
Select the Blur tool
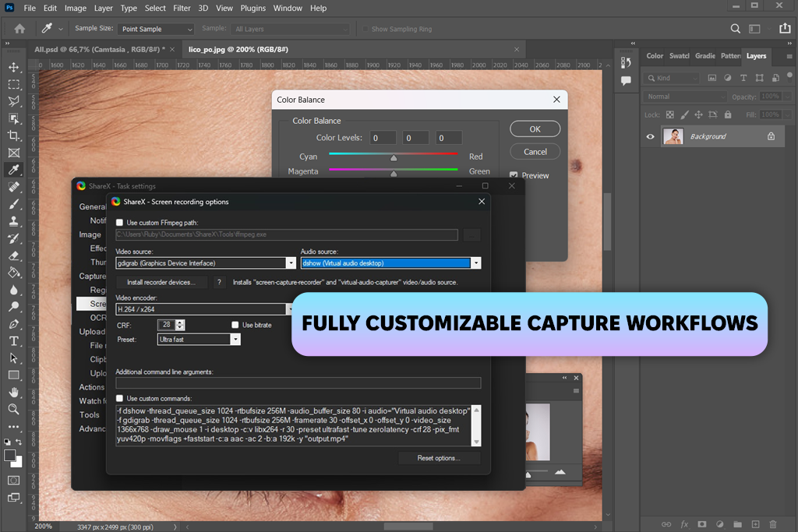[x=14, y=290]
